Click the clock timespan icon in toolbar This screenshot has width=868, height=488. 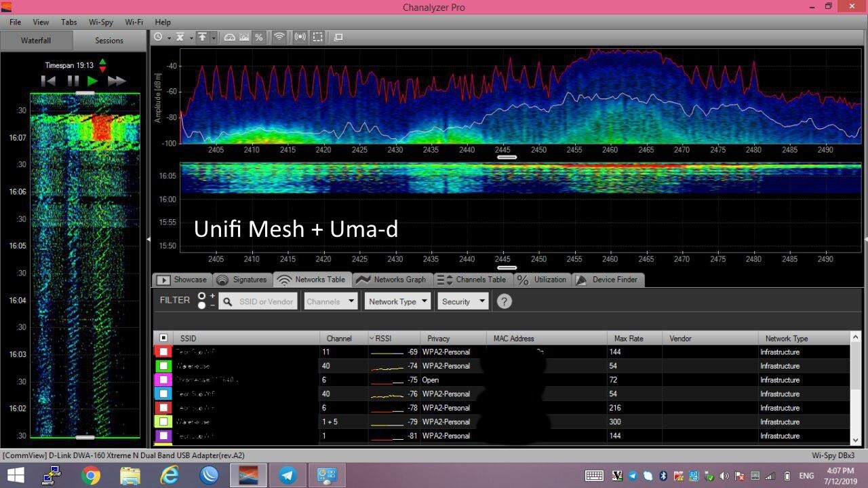click(158, 37)
